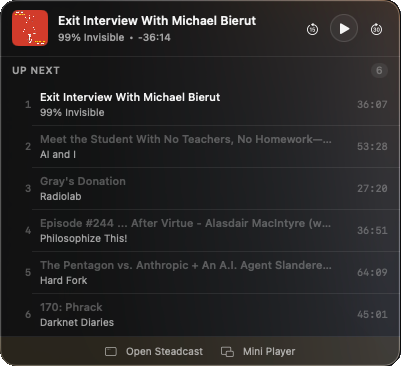Click the 64:09 duration
This screenshot has height=366, width=401.
(x=372, y=273)
